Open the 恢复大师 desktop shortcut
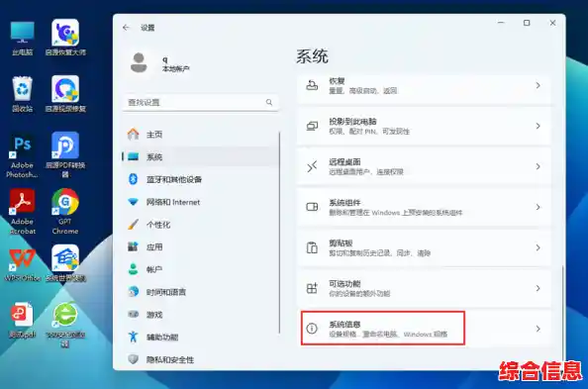The image size is (588, 389). pos(65,38)
